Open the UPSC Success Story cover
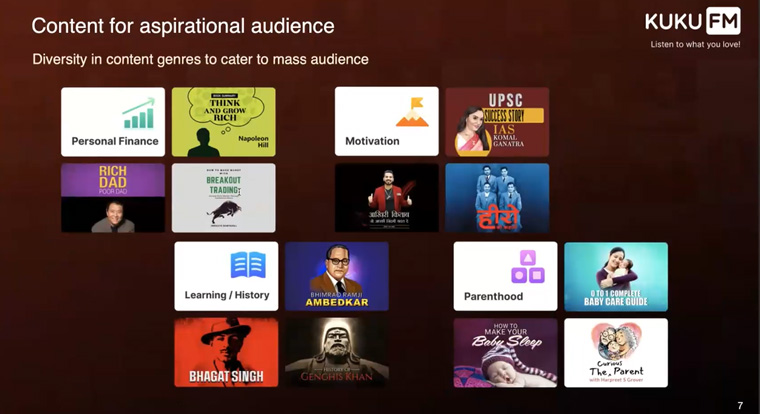The image size is (760, 414). (x=497, y=122)
